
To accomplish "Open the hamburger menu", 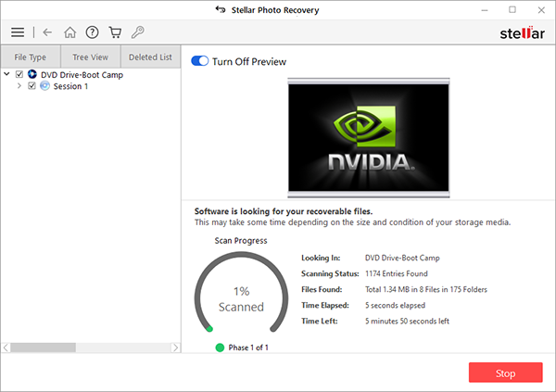I will pos(18,32).
